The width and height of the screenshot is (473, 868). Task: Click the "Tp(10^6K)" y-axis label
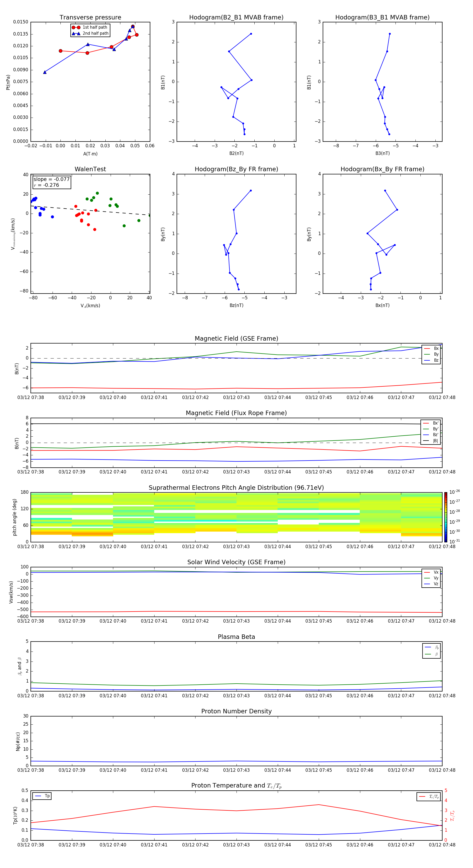(x=15, y=815)
